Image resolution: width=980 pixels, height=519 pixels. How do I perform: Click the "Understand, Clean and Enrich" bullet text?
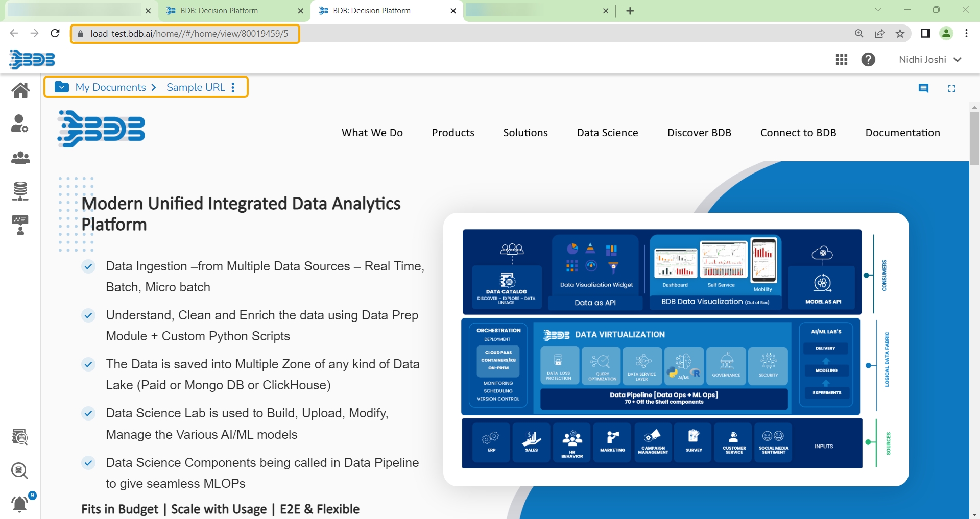point(262,326)
